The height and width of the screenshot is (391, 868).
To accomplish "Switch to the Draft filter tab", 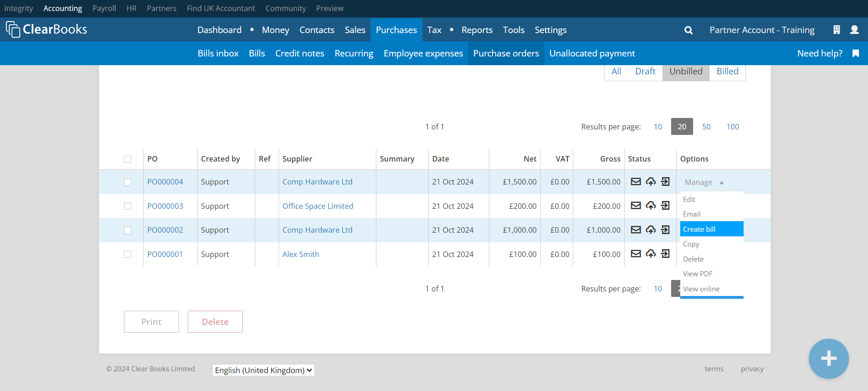I will pos(645,71).
